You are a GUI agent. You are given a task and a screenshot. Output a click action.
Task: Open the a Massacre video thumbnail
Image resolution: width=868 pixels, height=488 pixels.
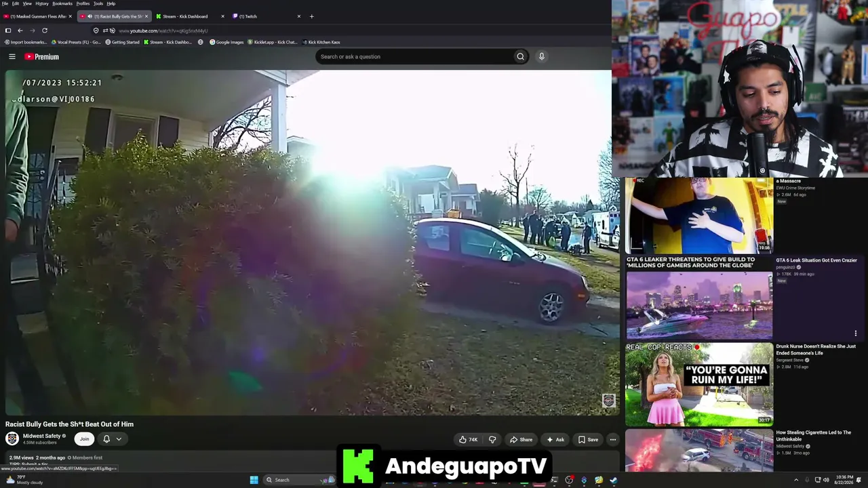point(699,215)
